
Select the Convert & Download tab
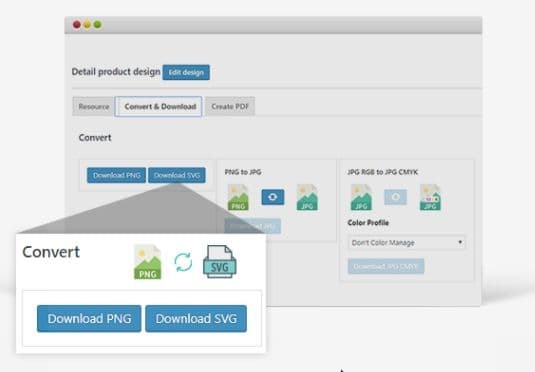click(x=159, y=106)
